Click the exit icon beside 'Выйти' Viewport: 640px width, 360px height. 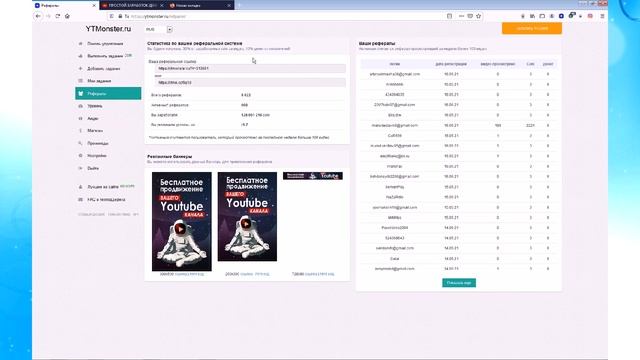(x=80, y=168)
